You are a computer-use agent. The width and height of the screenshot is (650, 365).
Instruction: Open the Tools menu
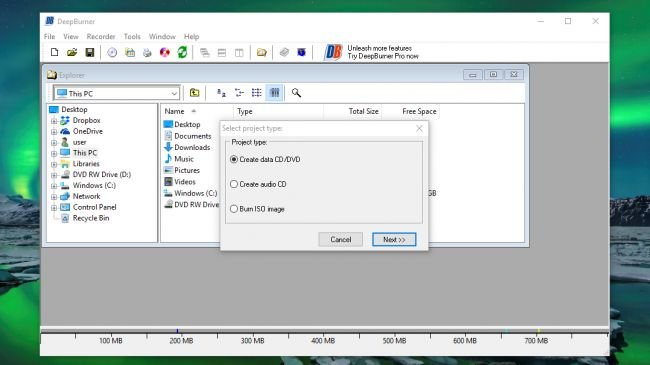[132, 36]
